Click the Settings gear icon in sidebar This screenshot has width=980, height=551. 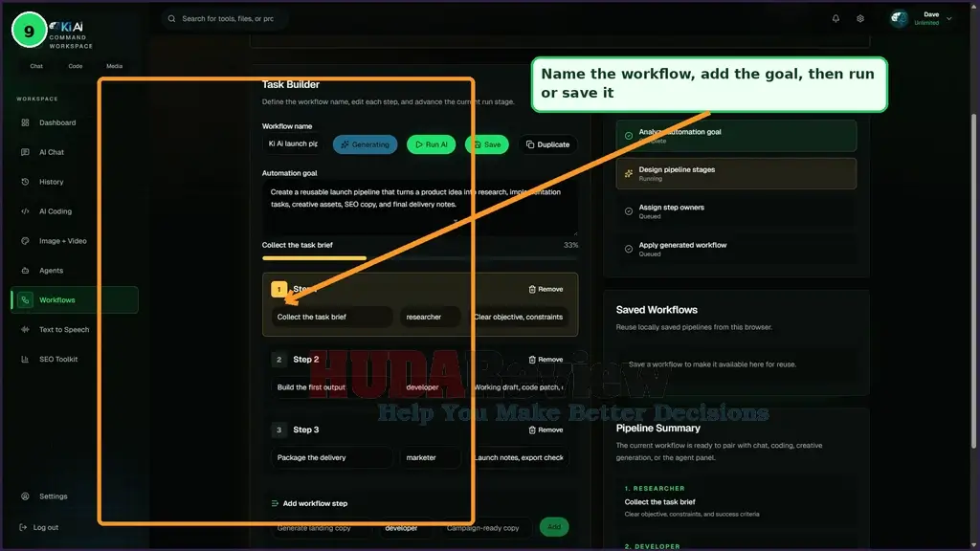point(25,496)
